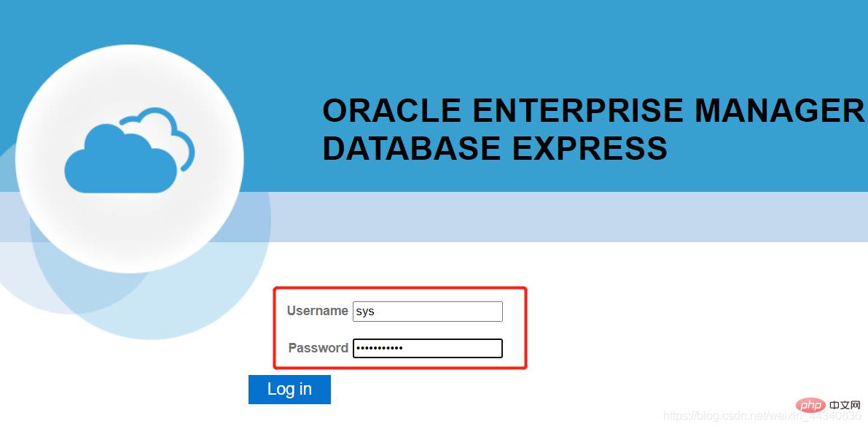Click the typed text sys
Image resolution: width=868 pixels, height=429 pixels.
[x=365, y=312]
